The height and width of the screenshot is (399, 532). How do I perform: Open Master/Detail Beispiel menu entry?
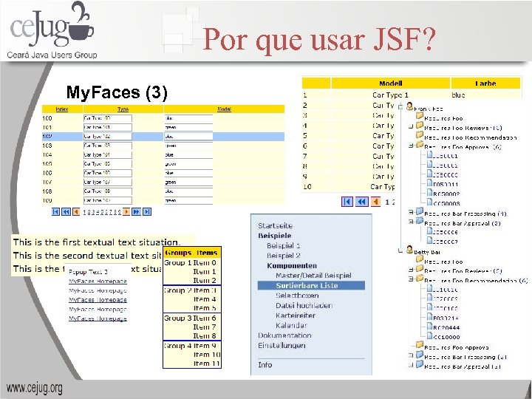coord(313,276)
